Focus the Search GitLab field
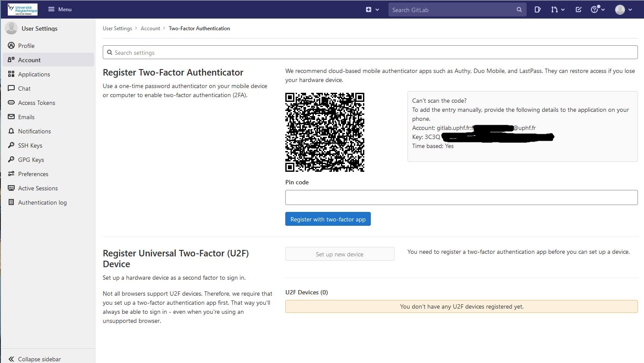 tap(457, 9)
